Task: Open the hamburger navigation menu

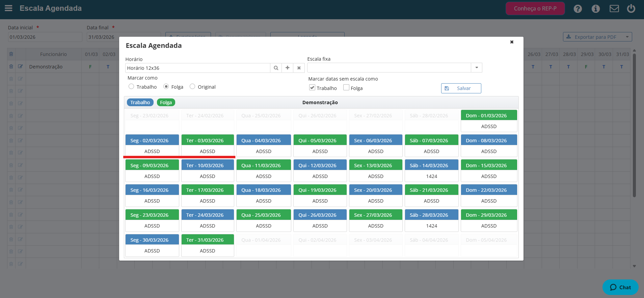Action: (8, 8)
